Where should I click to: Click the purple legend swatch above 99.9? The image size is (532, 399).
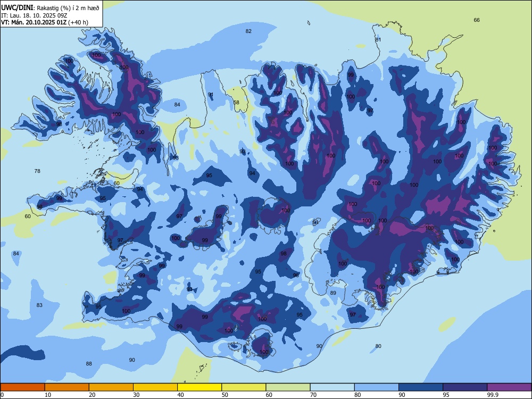pyautogui.click(x=509, y=387)
